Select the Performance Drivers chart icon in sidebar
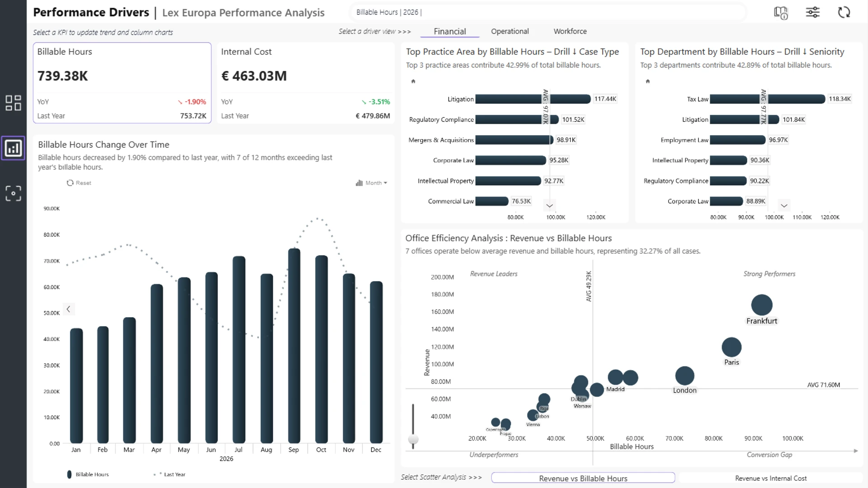 (13, 148)
